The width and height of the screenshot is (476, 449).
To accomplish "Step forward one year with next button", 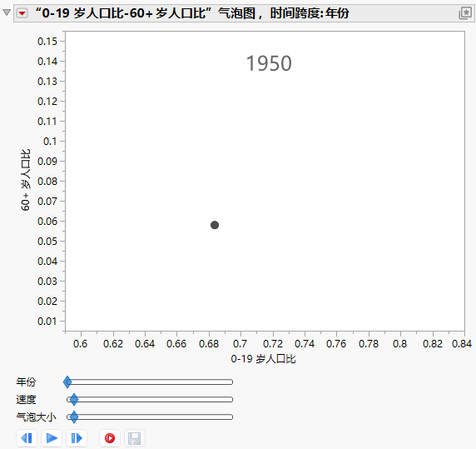I will click(77, 438).
